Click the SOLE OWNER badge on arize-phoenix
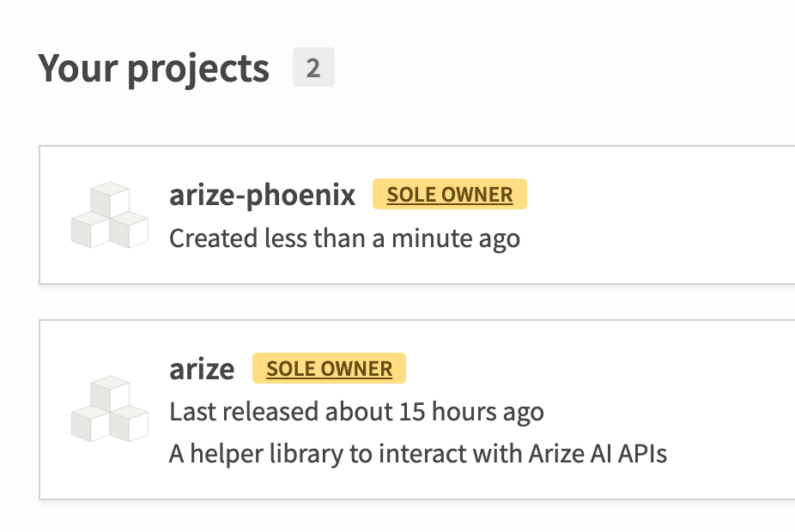 [x=450, y=195]
